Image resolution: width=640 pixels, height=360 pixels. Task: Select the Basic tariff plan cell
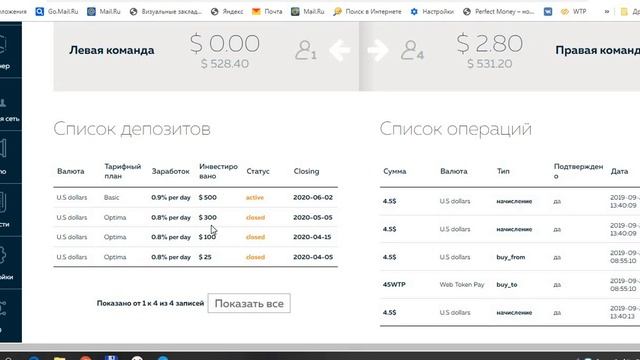[111, 198]
